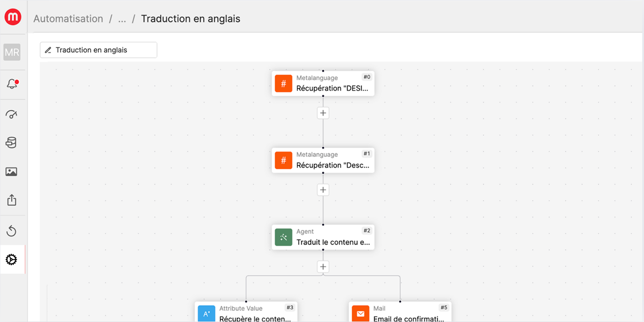
Task: Select the Attribute Value step node
Action: pyautogui.click(x=246, y=313)
